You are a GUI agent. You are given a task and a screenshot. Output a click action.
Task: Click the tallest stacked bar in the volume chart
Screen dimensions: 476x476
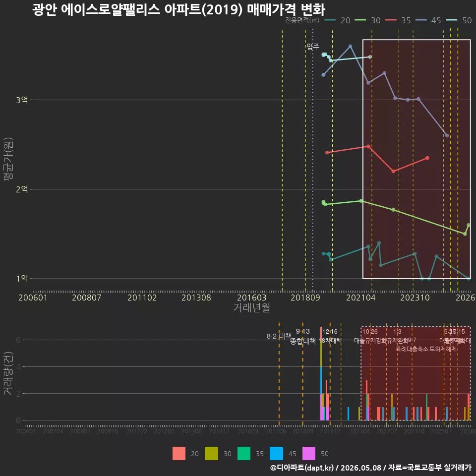point(321,373)
